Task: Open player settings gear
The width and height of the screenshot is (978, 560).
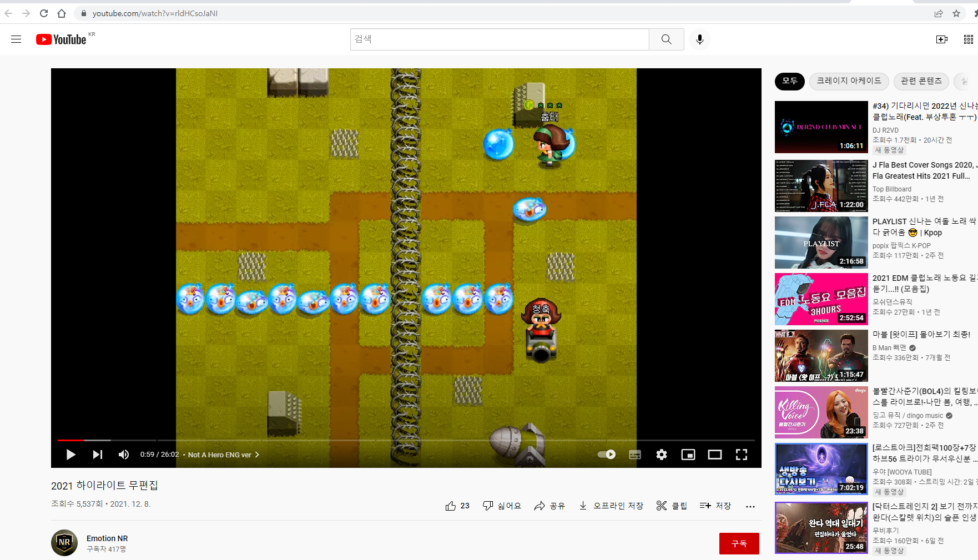Action: [x=662, y=455]
